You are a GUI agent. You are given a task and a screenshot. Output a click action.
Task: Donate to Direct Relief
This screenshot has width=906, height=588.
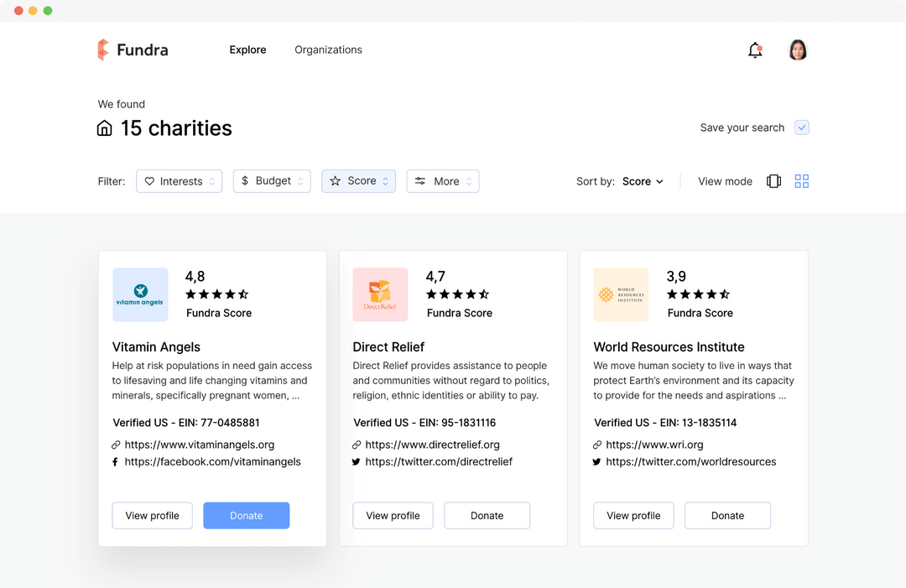click(x=487, y=515)
